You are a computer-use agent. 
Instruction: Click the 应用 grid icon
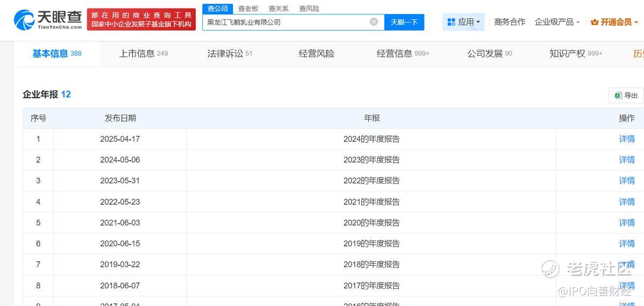(x=451, y=22)
